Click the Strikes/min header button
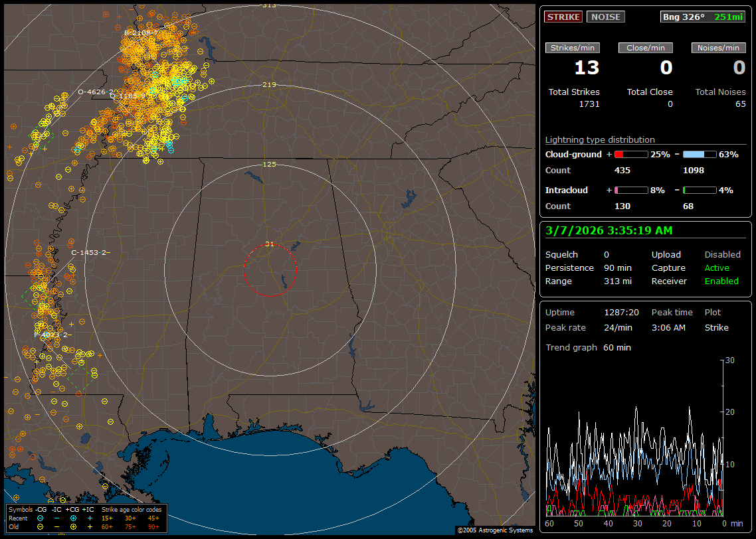 573,48
